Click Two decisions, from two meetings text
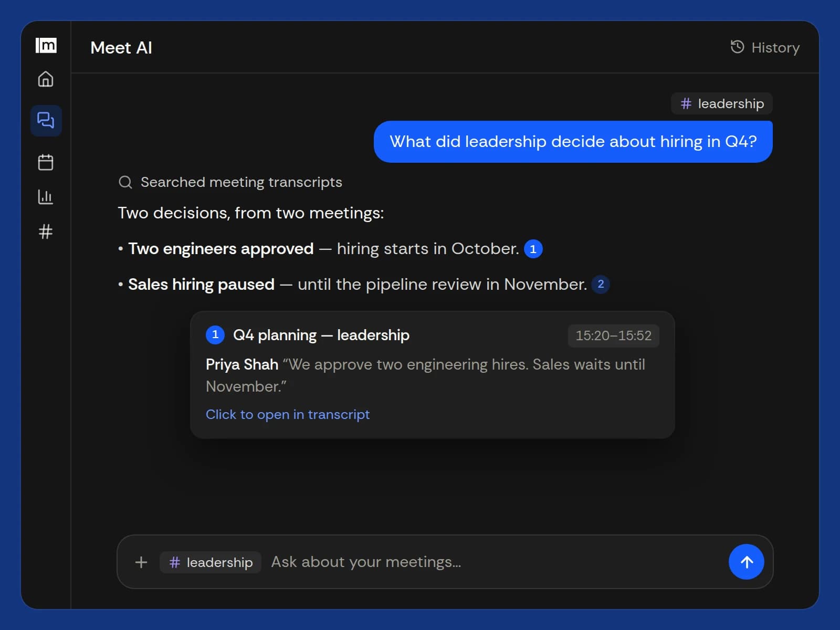The height and width of the screenshot is (630, 840). [x=251, y=213]
